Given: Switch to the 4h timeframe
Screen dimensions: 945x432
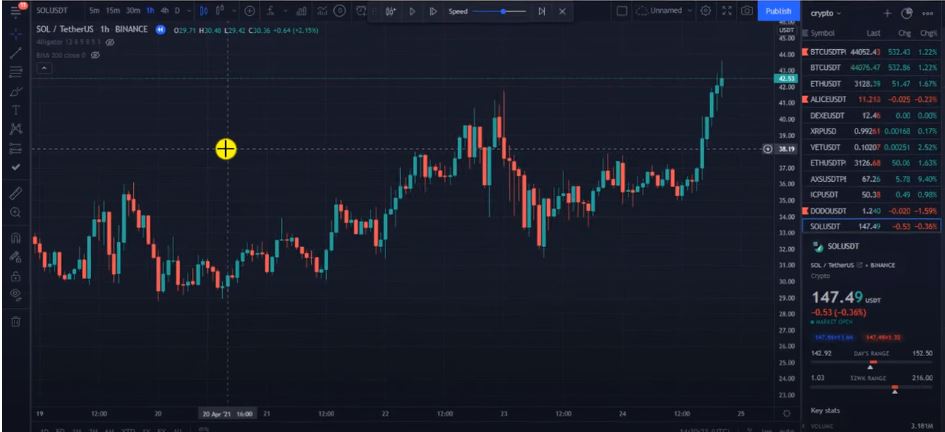Looking at the screenshot, I should coord(165,11).
